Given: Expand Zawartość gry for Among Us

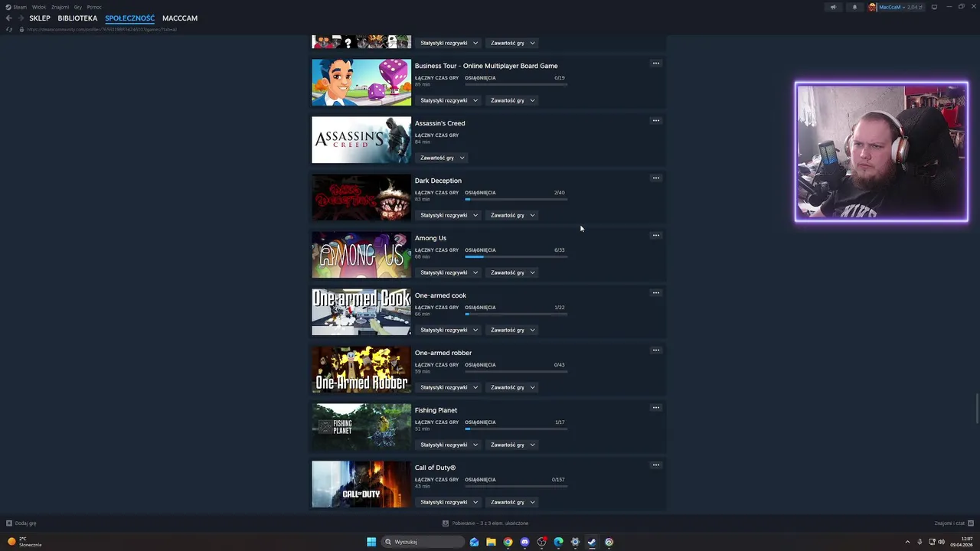Looking at the screenshot, I should [512, 272].
